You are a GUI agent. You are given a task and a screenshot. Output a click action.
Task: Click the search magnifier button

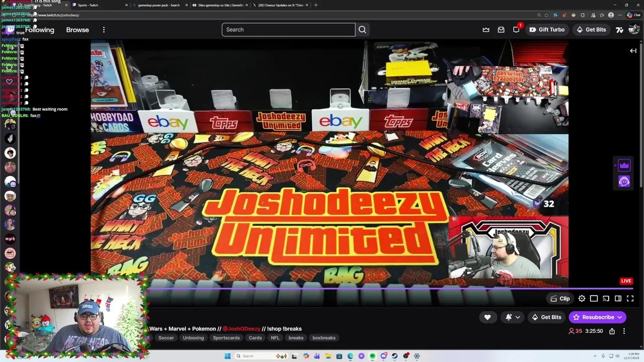[362, 30]
